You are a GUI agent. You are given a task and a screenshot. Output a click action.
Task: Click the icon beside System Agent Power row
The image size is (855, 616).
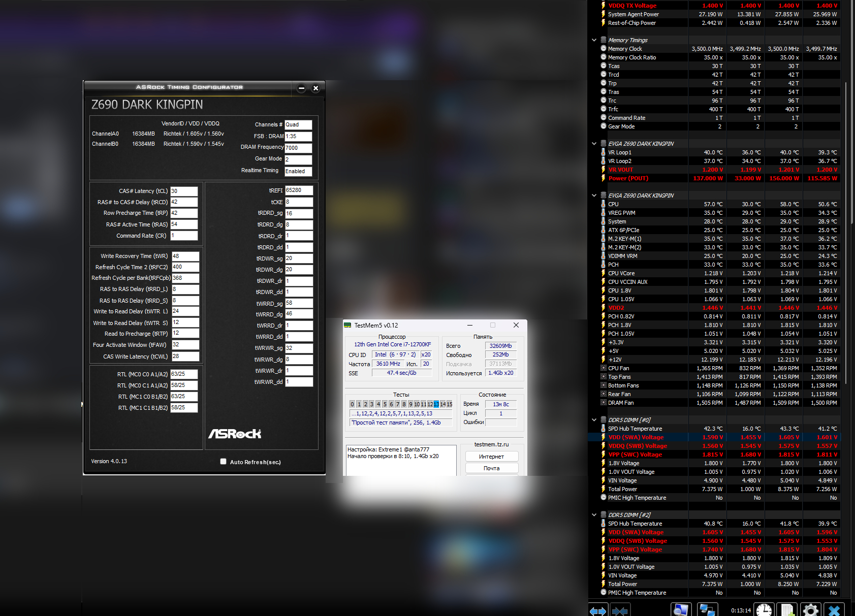(x=604, y=14)
